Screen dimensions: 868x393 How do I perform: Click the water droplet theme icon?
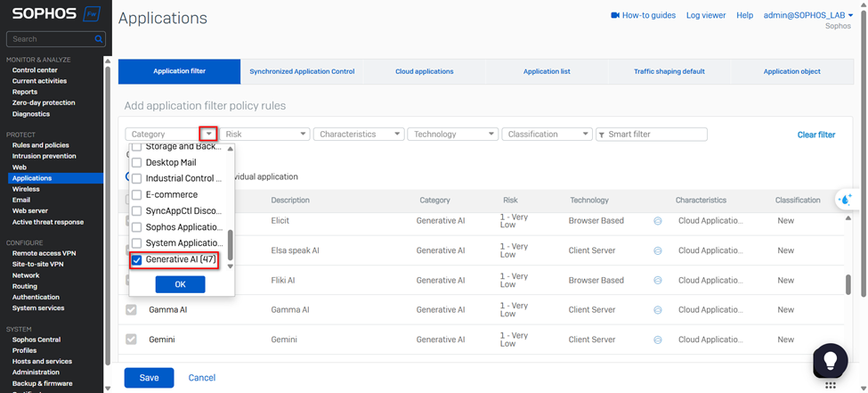tap(844, 201)
